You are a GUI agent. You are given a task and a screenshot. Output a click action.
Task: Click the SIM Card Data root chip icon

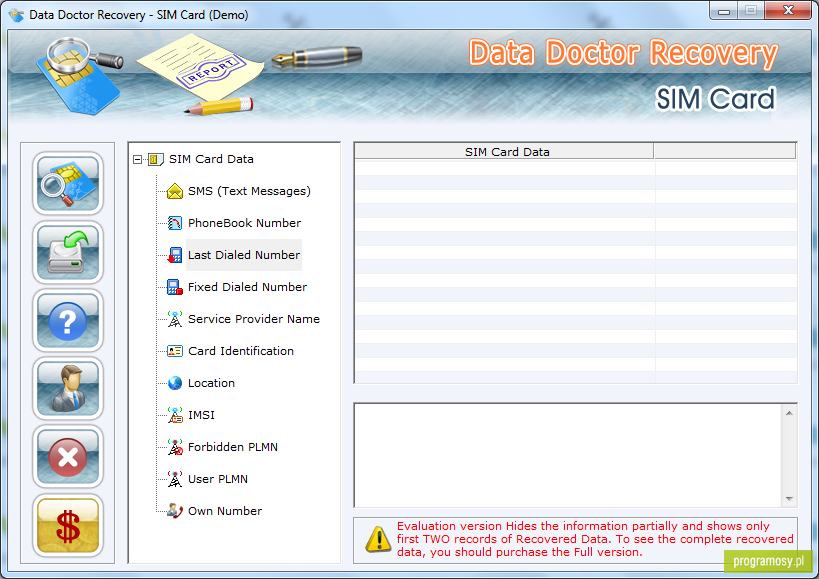click(x=156, y=159)
